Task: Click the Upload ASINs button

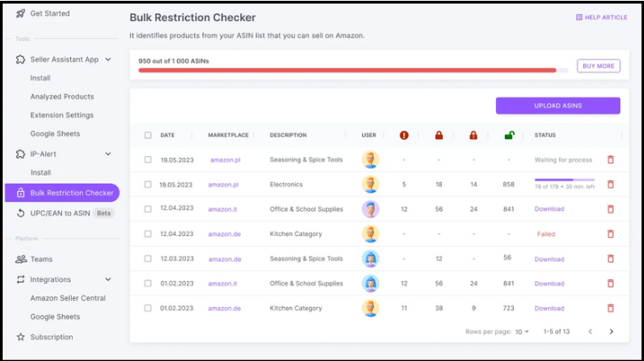Action: (558, 106)
